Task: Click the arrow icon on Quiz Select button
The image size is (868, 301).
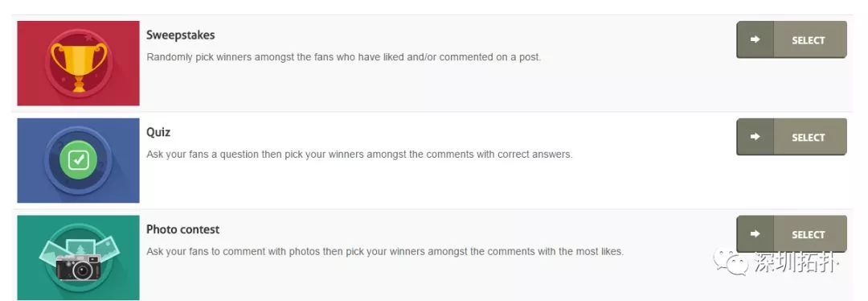Action: coord(755,136)
